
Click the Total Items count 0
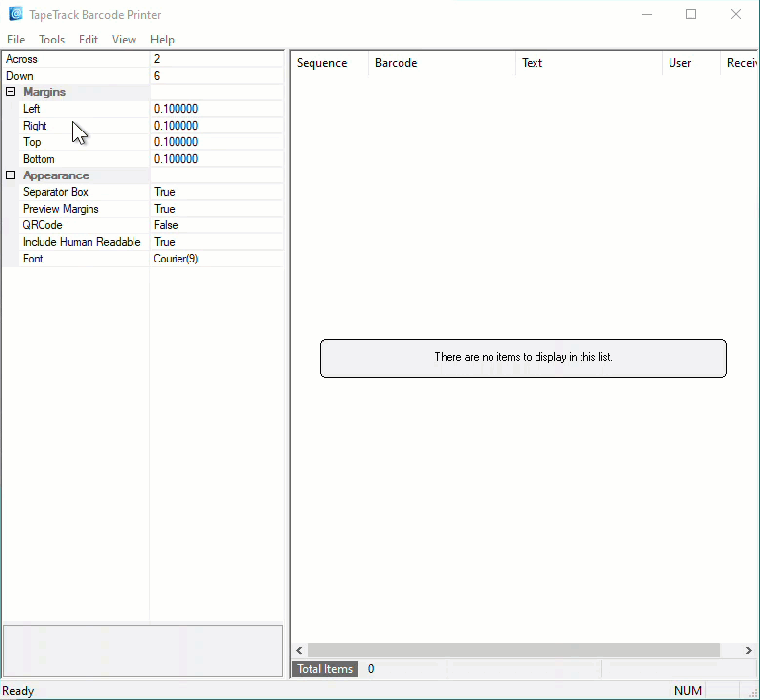371,669
